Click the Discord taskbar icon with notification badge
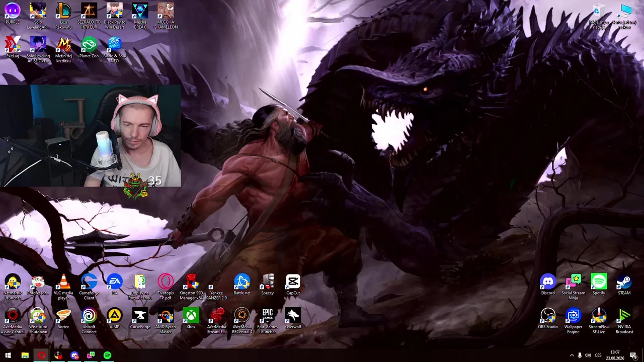 pos(74,355)
